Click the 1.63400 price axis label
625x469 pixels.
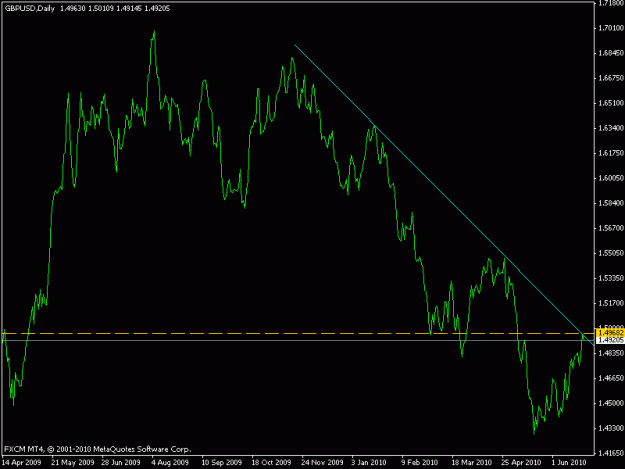(611, 128)
